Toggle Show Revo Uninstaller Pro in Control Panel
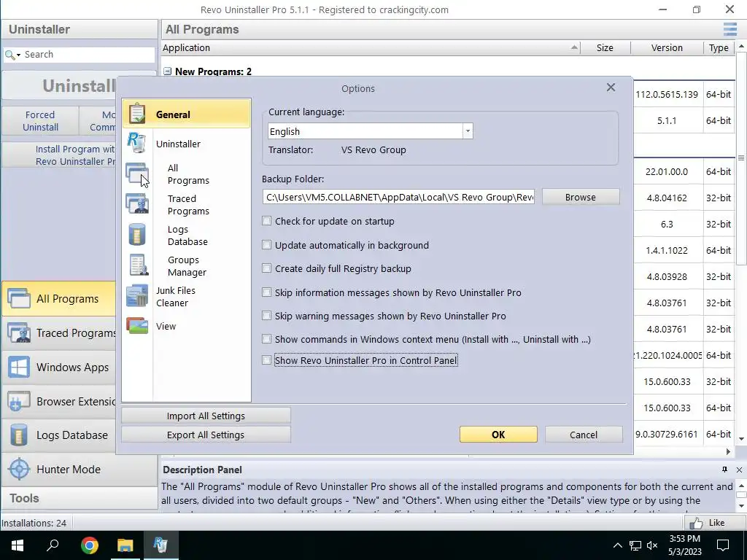The height and width of the screenshot is (560, 747). [267, 360]
